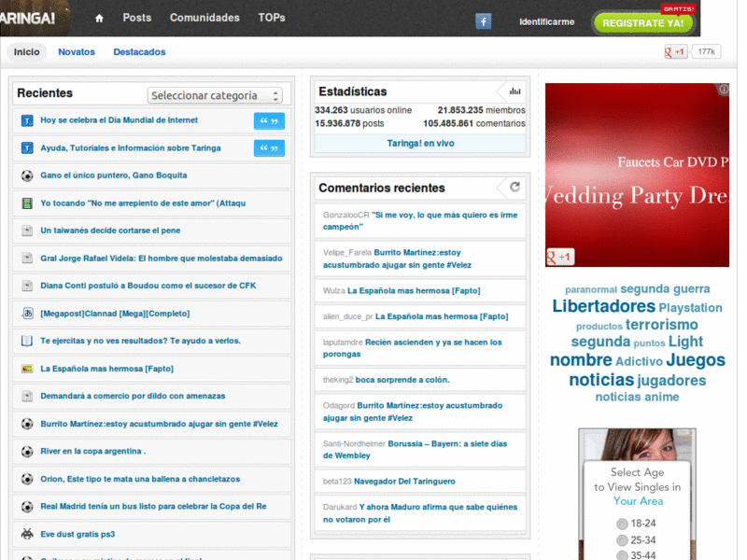
Task: Open the terrorismo tag in the cloud
Action: pyautogui.click(x=662, y=325)
